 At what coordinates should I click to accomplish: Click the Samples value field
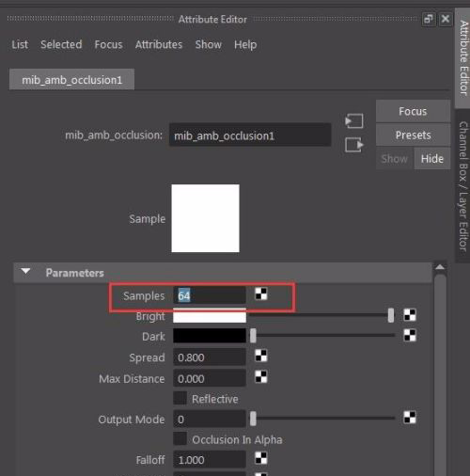click(210, 295)
